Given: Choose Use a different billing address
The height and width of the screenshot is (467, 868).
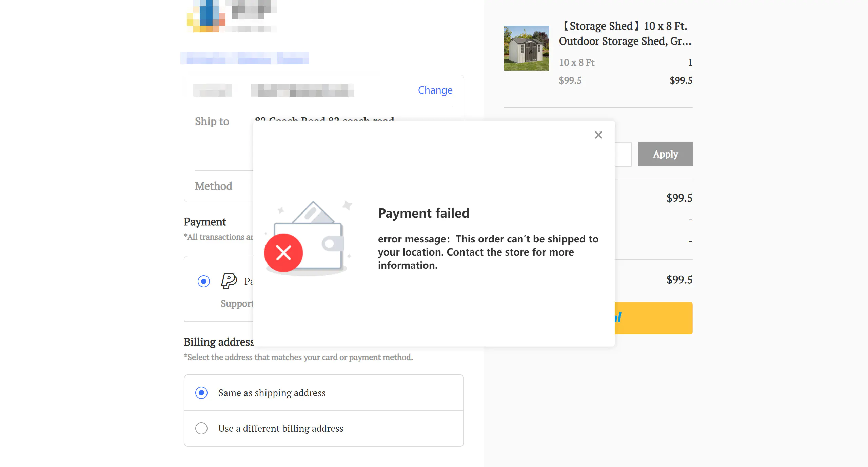Looking at the screenshot, I should tap(201, 428).
